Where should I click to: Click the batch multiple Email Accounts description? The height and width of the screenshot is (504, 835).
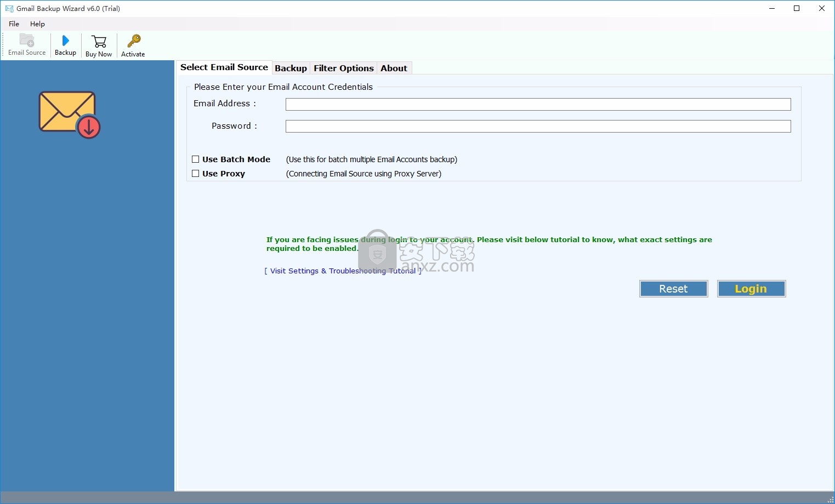372,159
